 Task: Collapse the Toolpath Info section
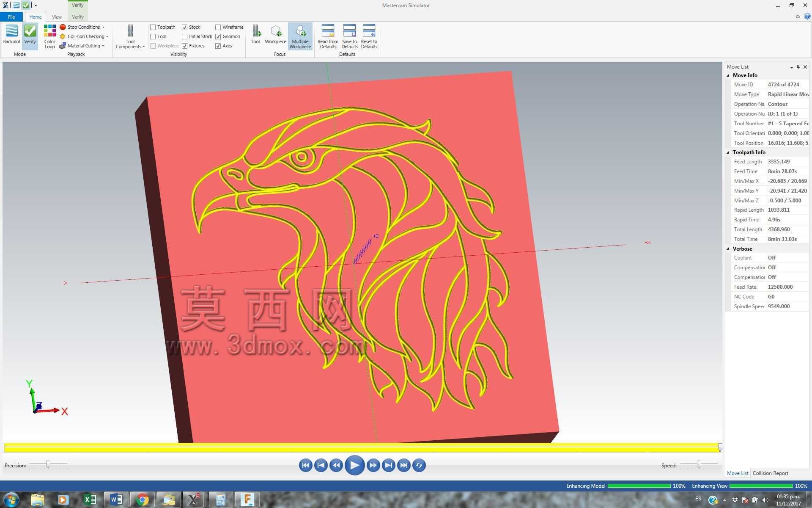[x=728, y=152]
